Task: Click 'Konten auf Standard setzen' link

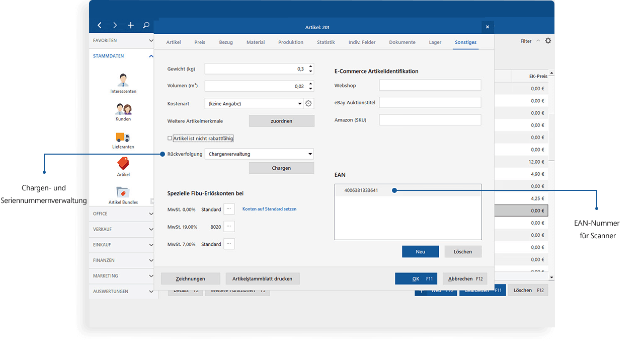Action: tap(269, 209)
